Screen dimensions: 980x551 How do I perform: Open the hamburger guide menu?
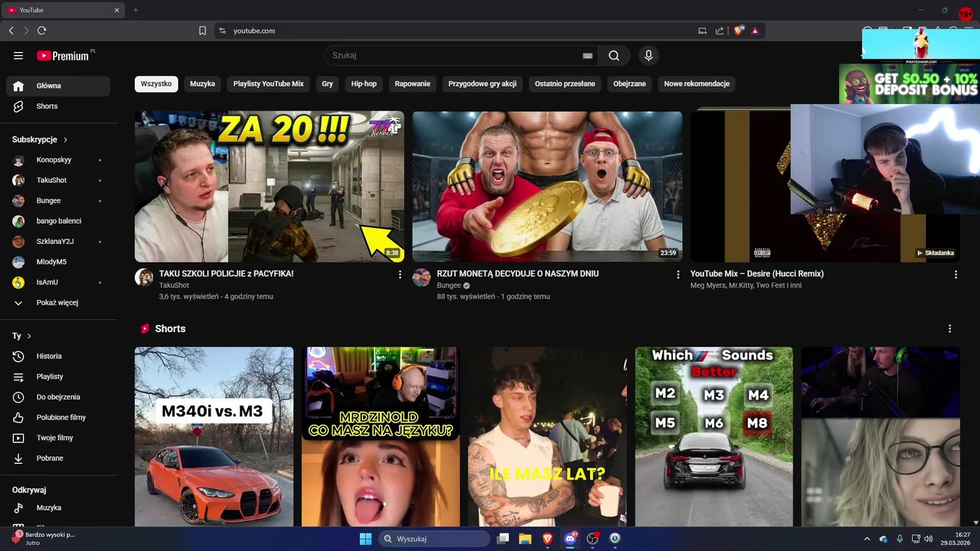[x=18, y=55]
